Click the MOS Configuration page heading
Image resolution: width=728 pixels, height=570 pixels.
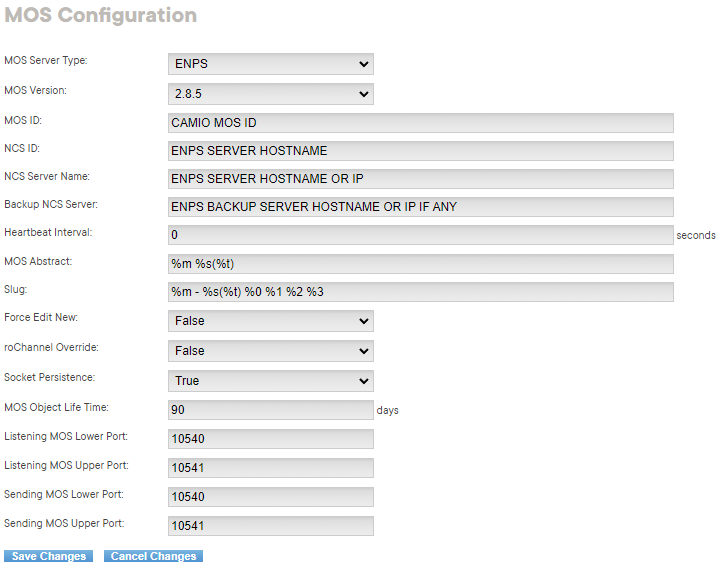click(101, 16)
